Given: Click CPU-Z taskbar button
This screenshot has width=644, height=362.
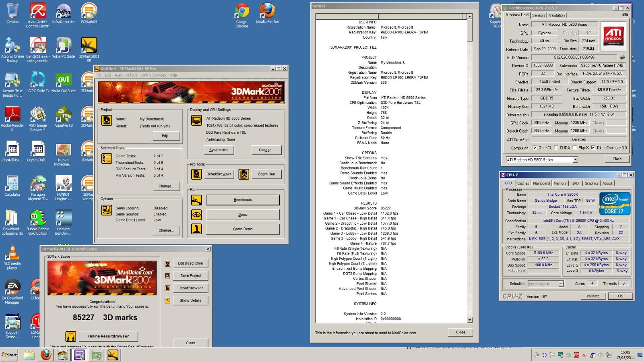Looking at the screenshot, I should coord(79,355).
